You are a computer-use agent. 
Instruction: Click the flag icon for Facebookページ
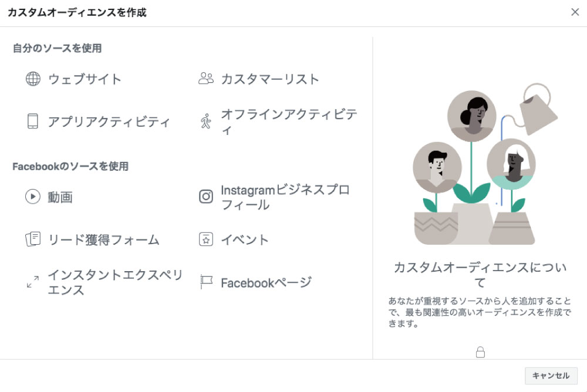tap(206, 282)
